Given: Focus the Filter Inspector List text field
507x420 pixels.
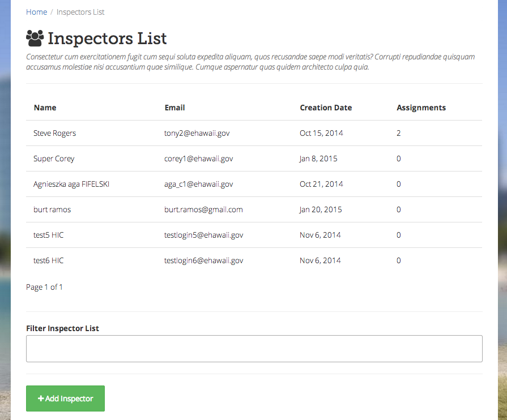Looking at the screenshot, I should click(x=254, y=349).
